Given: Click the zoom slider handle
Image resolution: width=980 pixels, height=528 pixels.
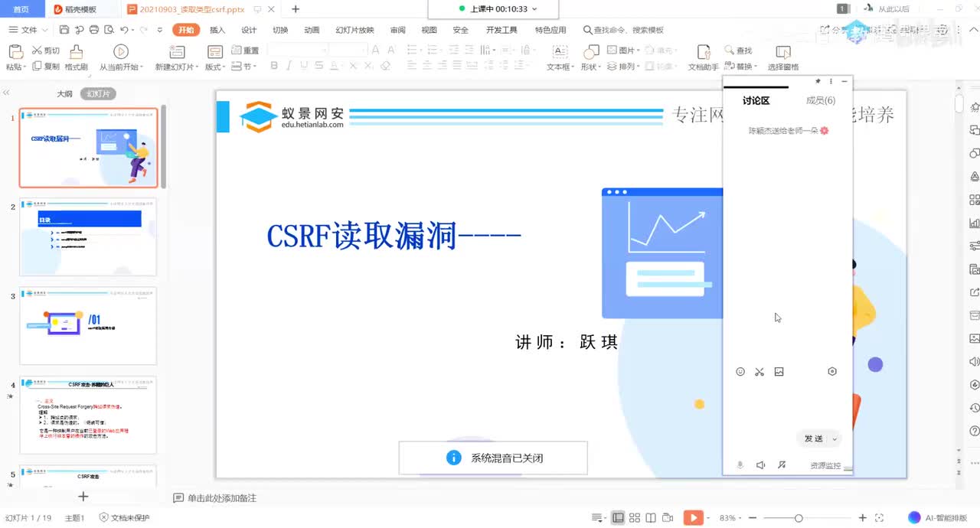Looking at the screenshot, I should coord(799,518).
